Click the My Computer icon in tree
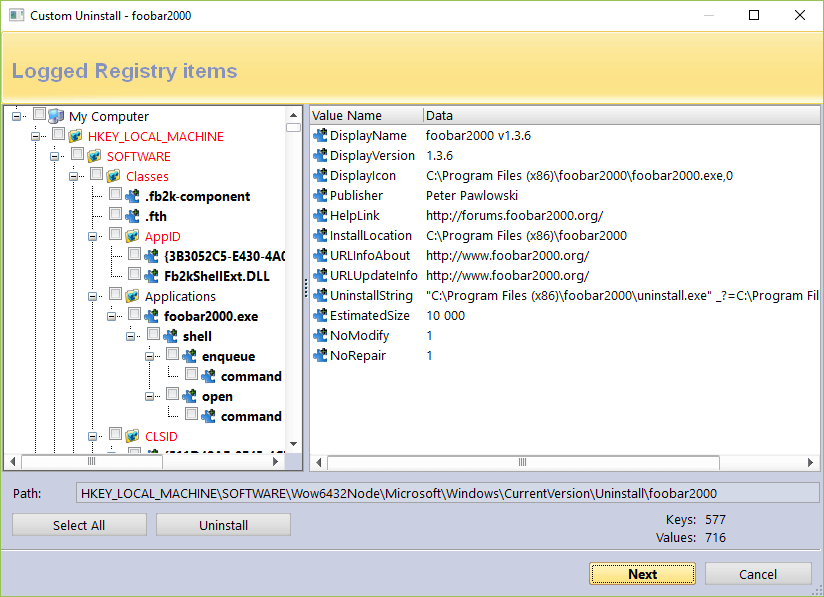This screenshot has height=597, width=824. pos(56,116)
